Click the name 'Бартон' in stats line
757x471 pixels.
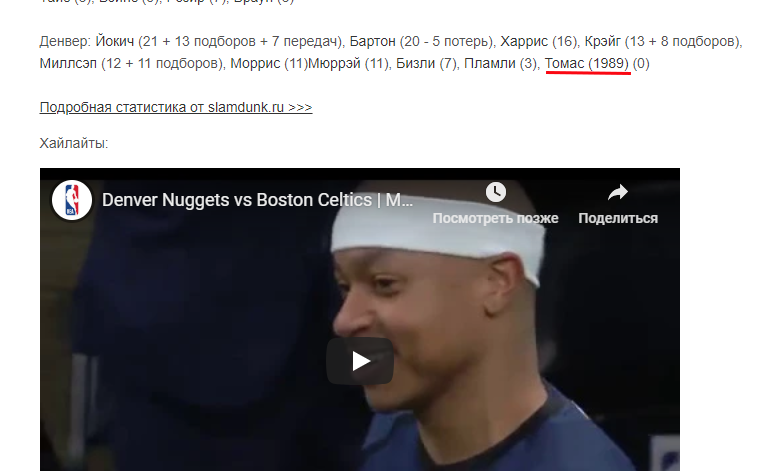tap(372, 42)
